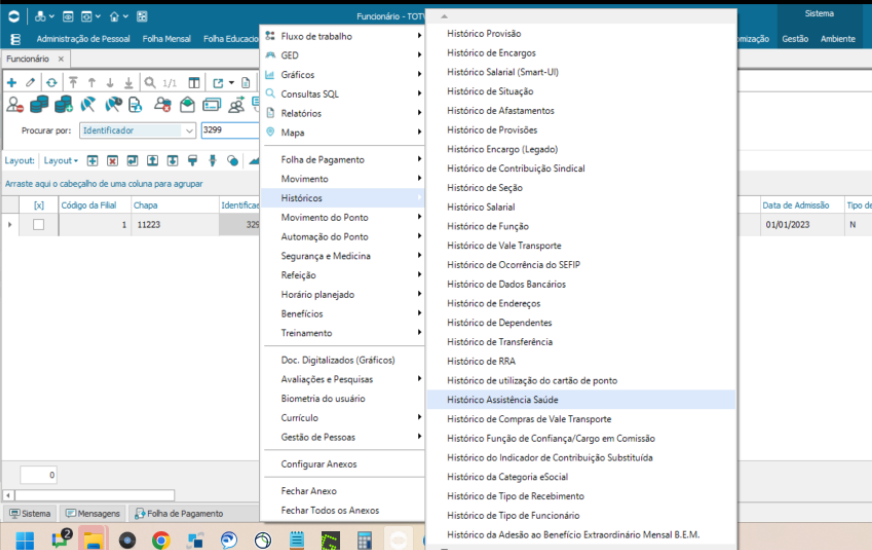Click the person with red X icon
The height and width of the screenshot is (550, 872).
tap(162, 104)
